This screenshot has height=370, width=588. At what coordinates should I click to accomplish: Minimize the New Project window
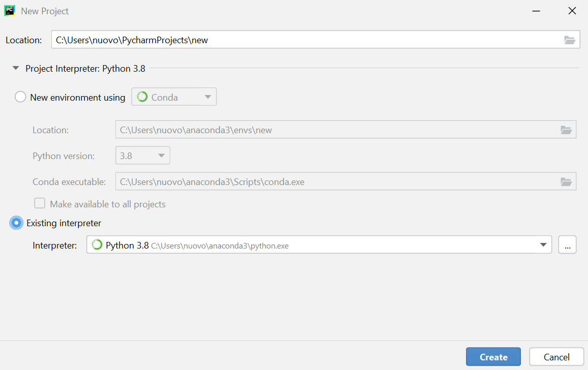(536, 11)
